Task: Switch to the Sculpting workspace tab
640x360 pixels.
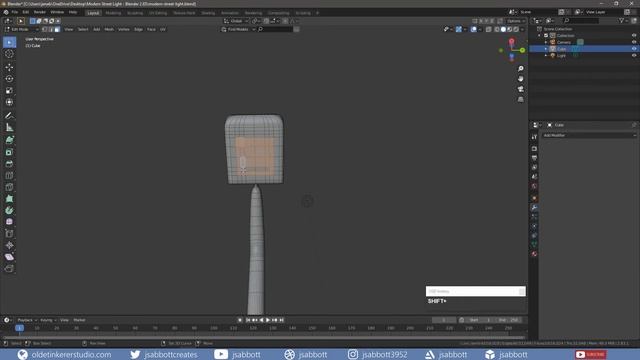Action: pos(135,13)
